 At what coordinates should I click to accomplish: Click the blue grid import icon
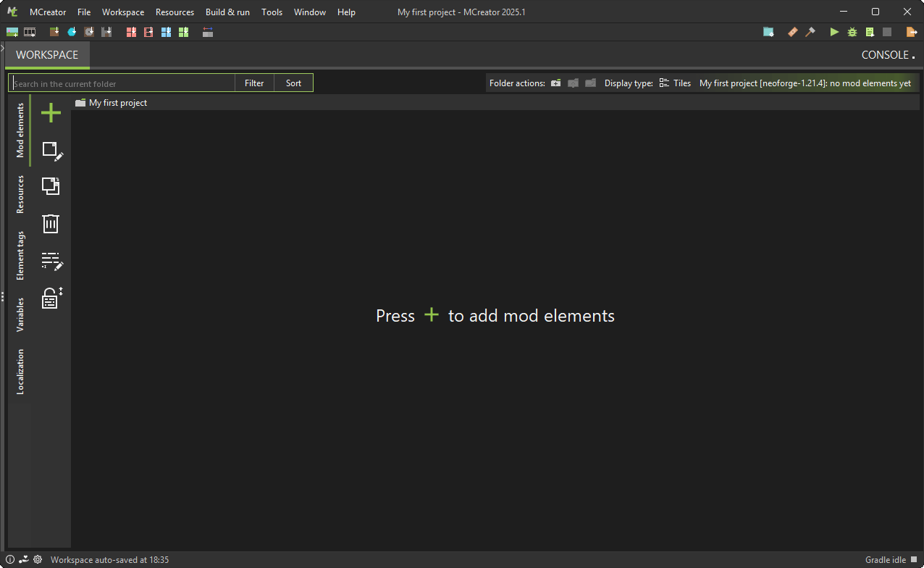click(166, 32)
